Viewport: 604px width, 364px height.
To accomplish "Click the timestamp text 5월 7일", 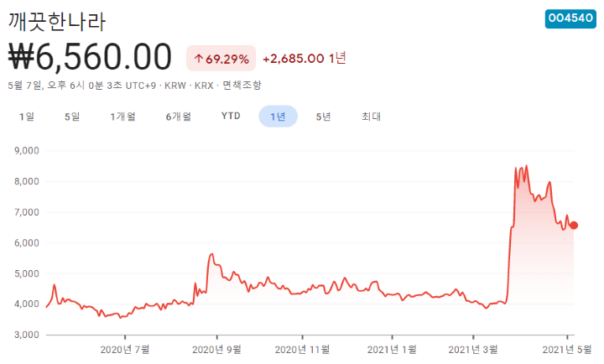I will [x=24, y=85].
